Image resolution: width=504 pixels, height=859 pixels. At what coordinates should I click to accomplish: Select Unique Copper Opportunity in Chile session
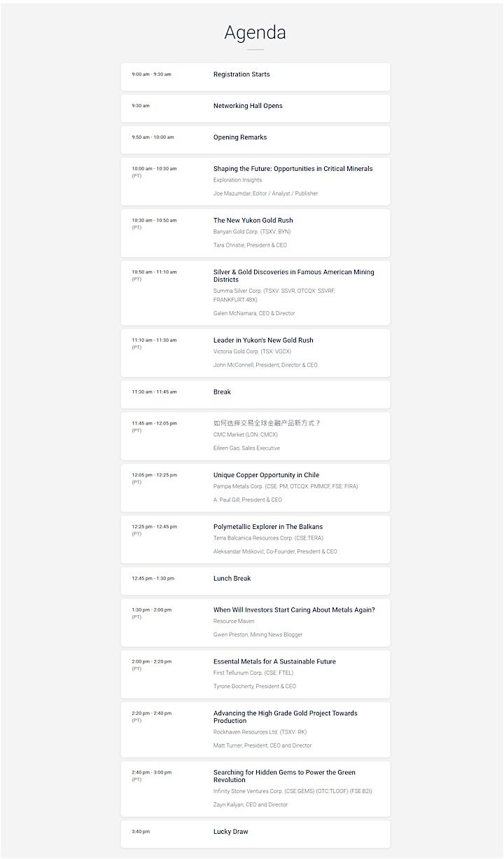[255, 488]
